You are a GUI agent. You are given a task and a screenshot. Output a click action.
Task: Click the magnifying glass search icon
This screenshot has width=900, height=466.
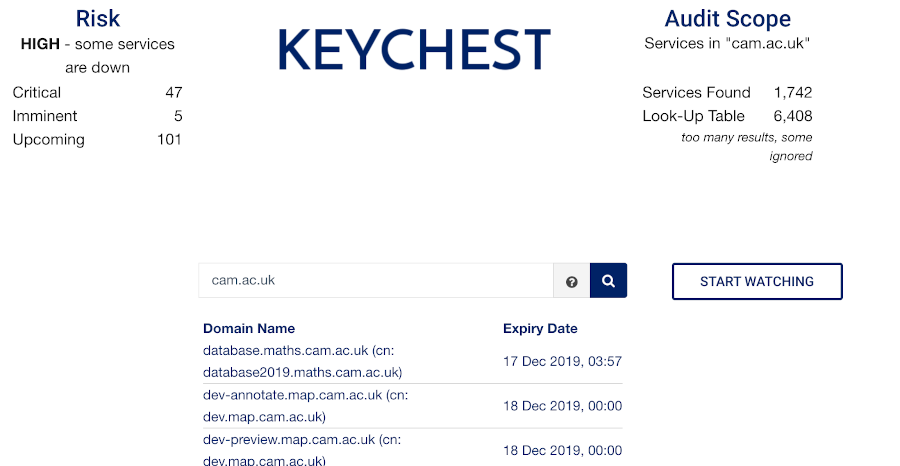tap(608, 281)
